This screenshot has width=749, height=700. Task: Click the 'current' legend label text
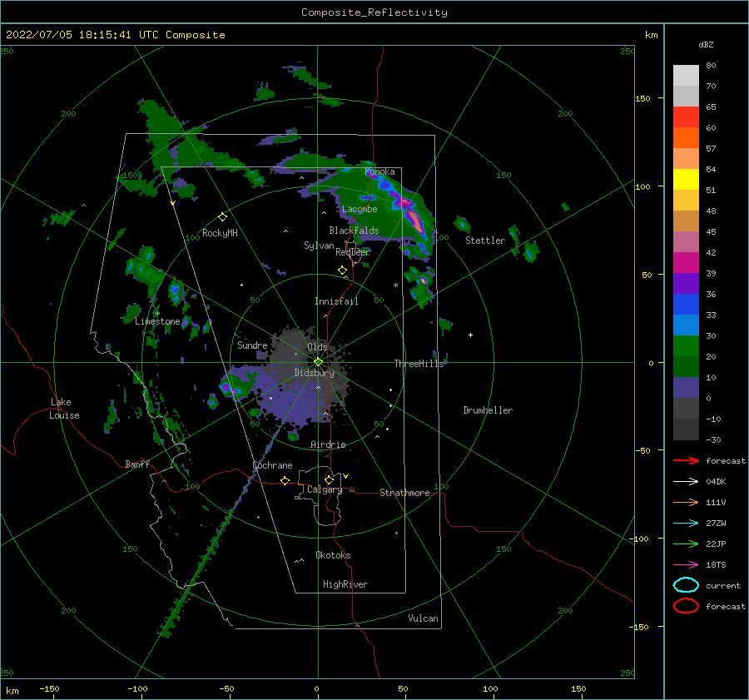pos(723,585)
